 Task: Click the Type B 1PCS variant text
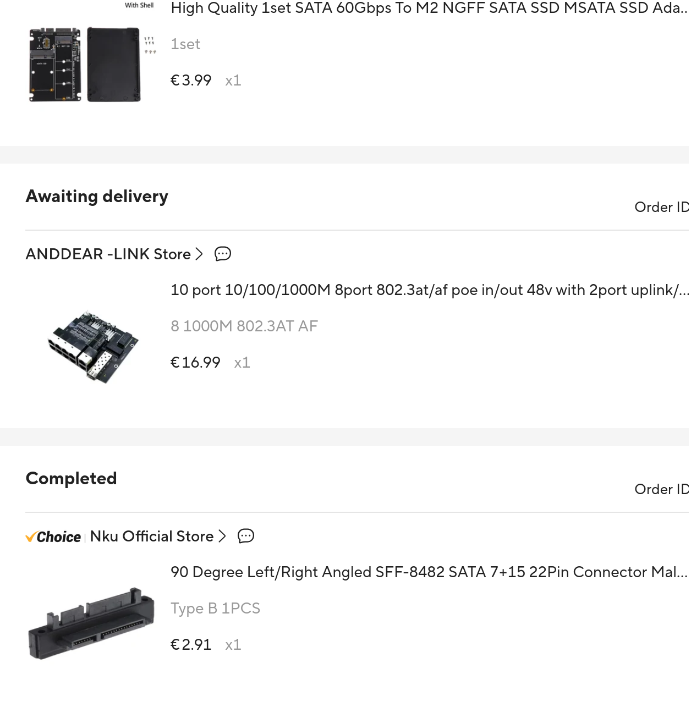coord(215,608)
